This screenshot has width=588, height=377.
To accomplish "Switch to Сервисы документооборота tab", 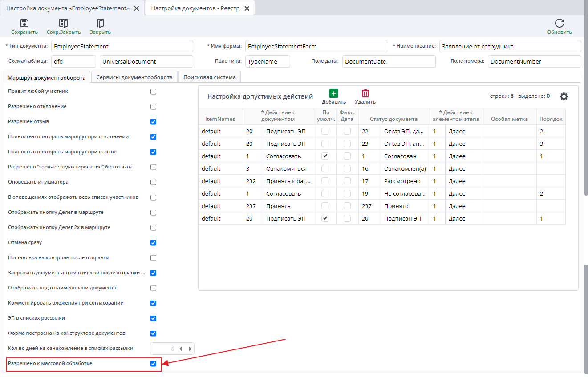I will coord(134,77).
